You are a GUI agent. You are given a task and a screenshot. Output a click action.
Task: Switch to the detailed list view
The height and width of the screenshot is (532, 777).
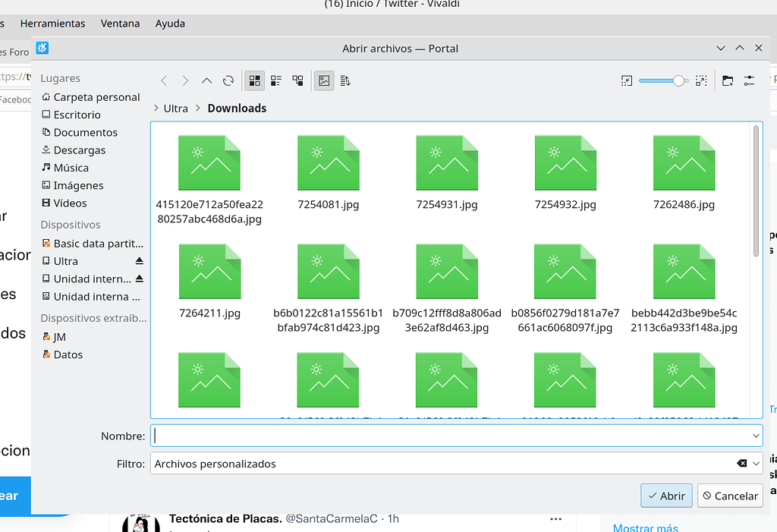pos(276,80)
